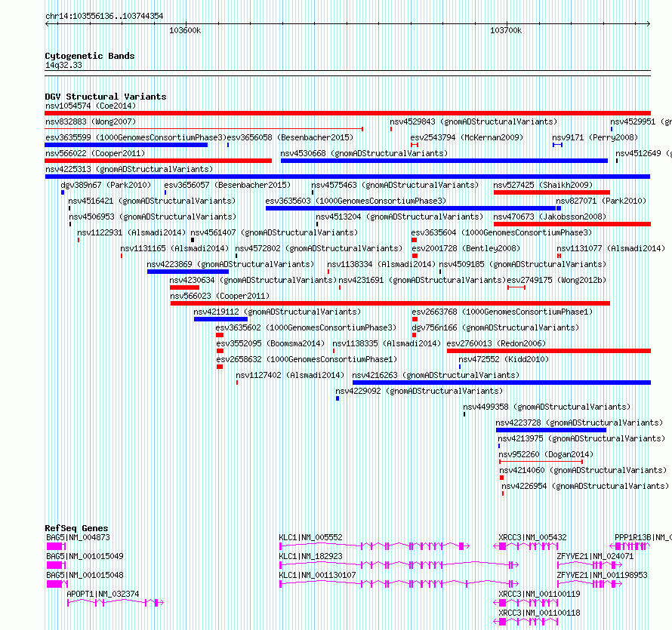This screenshot has width=672, height=630.
Task: Select nsv4226954 gnomAD variant label
Action: [x=585, y=486]
